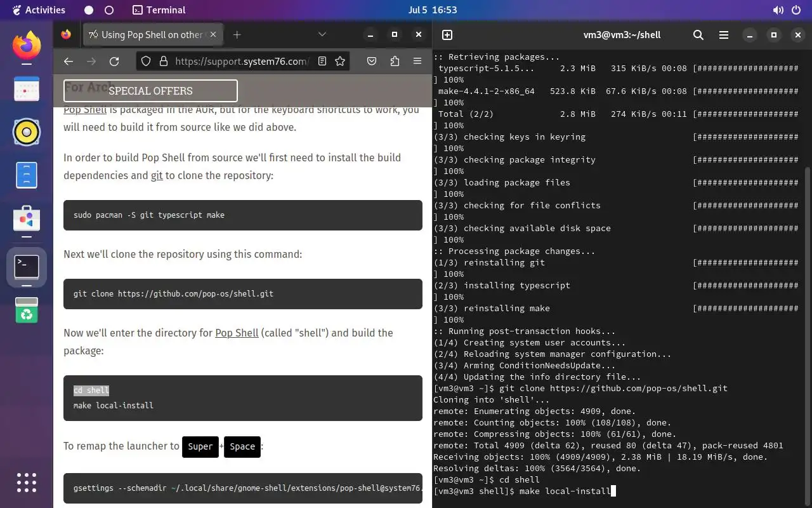Click the 'Super' key label
812x508 pixels.
(200, 446)
